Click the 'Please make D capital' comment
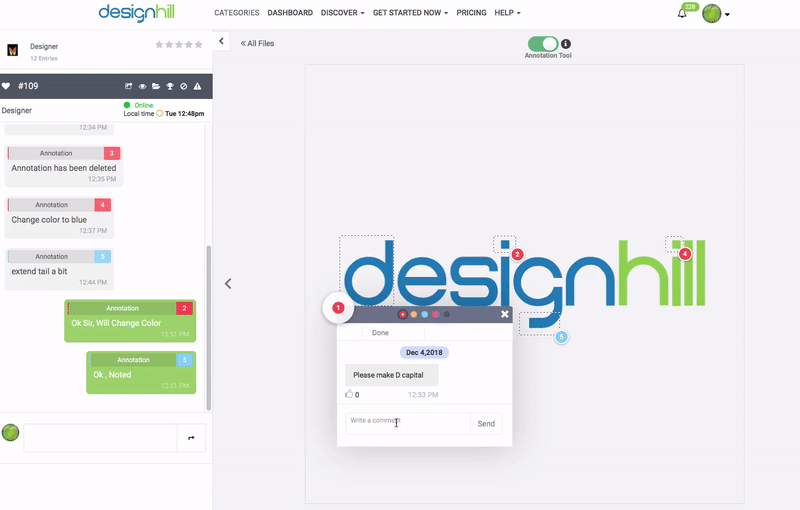 pyautogui.click(x=391, y=375)
